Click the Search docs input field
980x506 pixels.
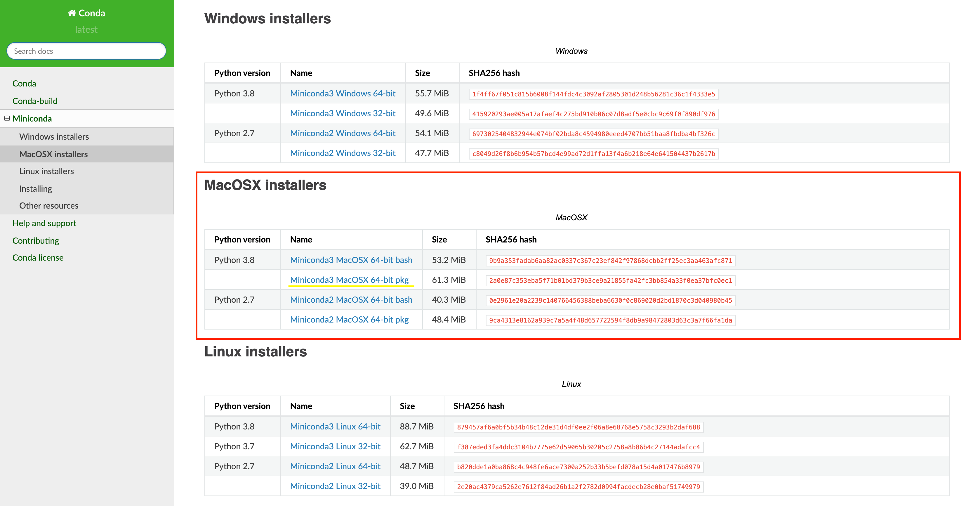tap(86, 51)
